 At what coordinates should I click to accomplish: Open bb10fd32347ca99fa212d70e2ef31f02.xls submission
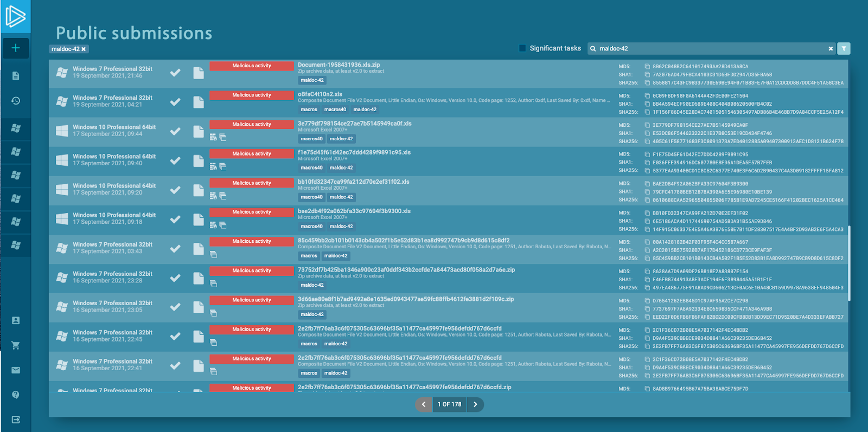click(x=354, y=182)
